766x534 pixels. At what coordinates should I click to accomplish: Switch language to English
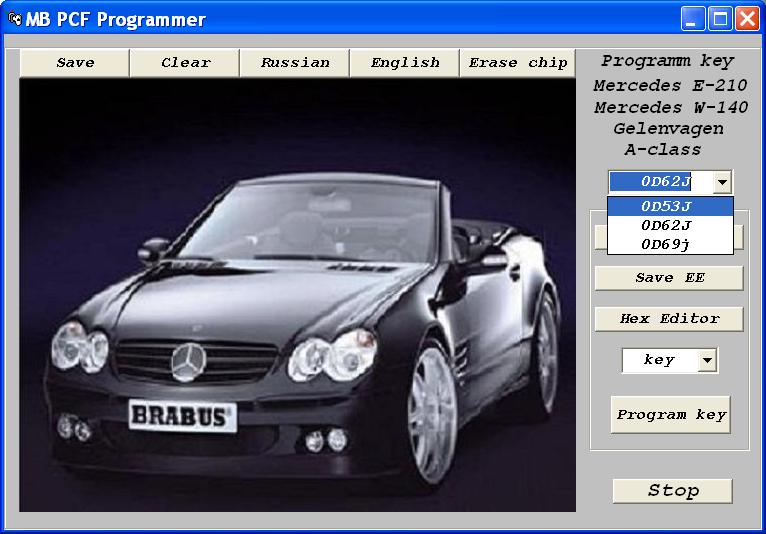tap(405, 63)
